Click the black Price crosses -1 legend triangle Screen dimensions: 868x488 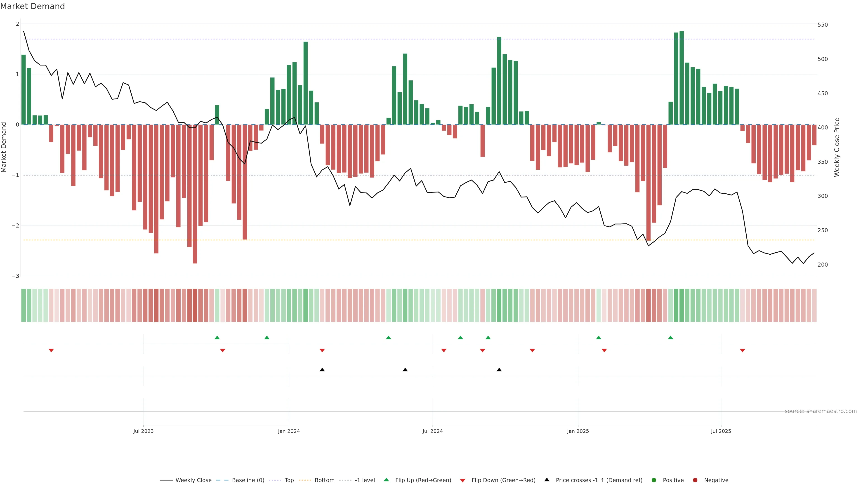coord(547,480)
